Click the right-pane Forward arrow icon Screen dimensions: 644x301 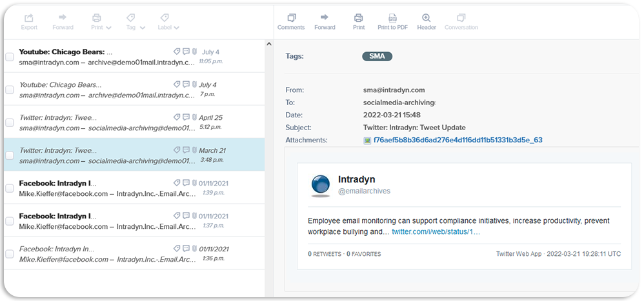click(325, 17)
